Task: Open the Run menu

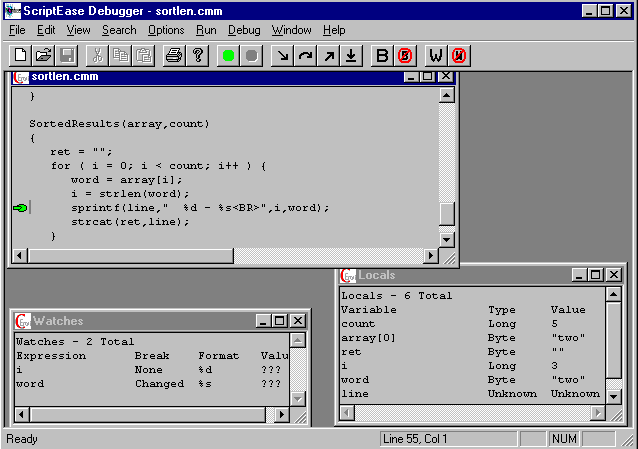Action: coord(206,30)
